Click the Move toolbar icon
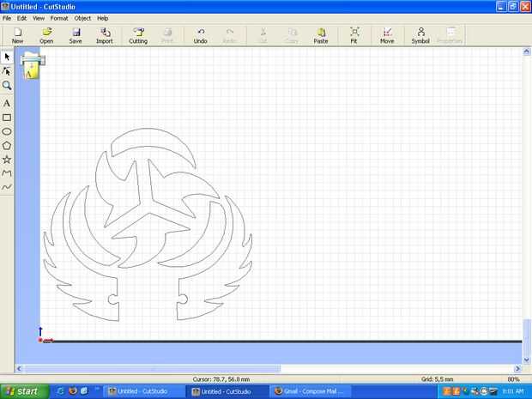This screenshot has height=399, width=532. coord(387,35)
